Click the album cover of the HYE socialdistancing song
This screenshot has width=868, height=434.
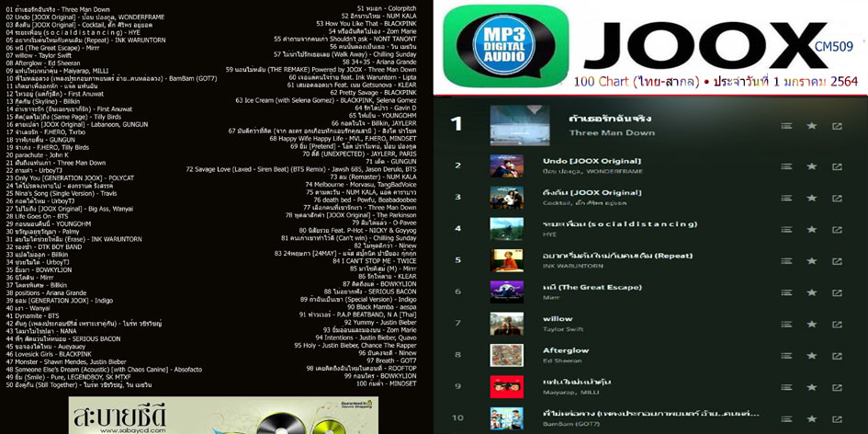[506, 229]
